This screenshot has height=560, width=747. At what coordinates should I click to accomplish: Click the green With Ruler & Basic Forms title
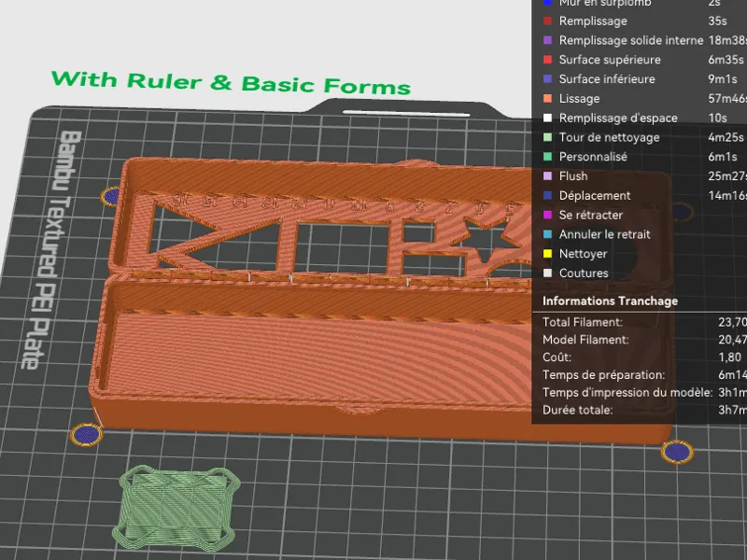point(231,83)
